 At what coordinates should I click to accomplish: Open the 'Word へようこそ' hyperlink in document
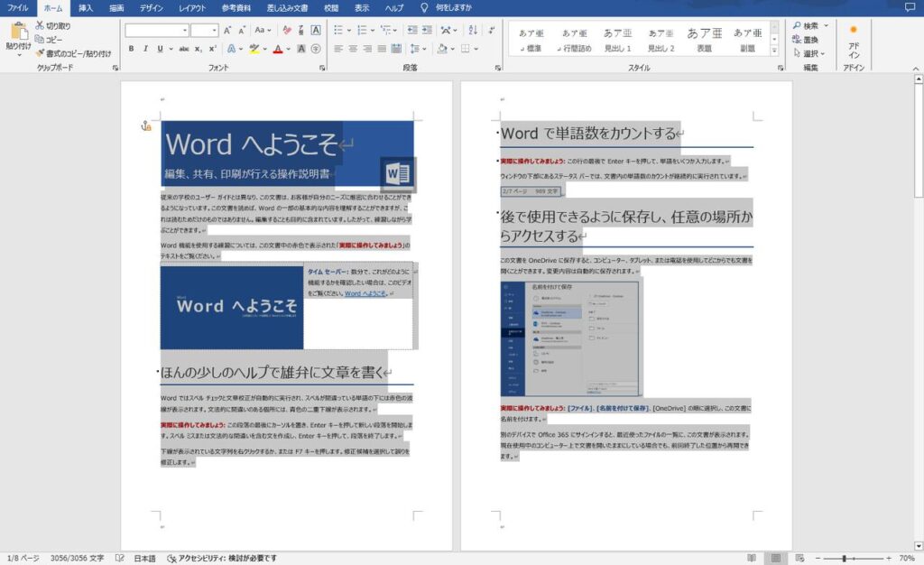[365, 293]
